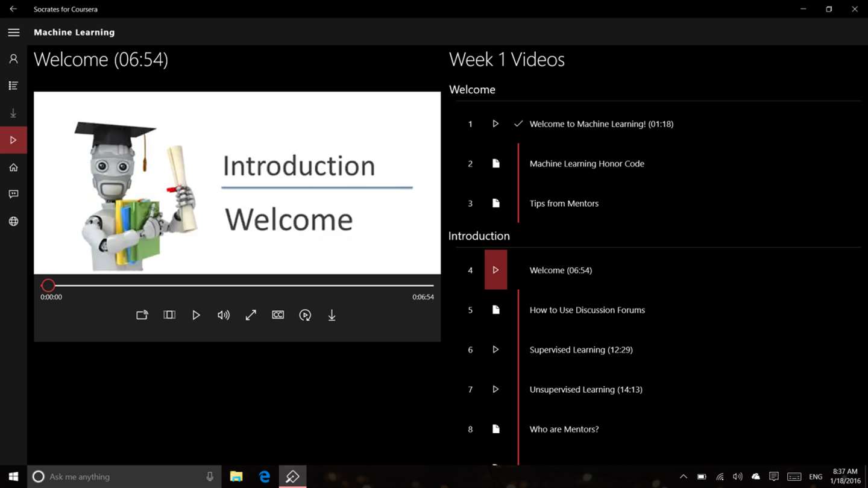Toggle fullscreen video mode
The width and height of the screenshot is (868, 488).
coord(251,315)
